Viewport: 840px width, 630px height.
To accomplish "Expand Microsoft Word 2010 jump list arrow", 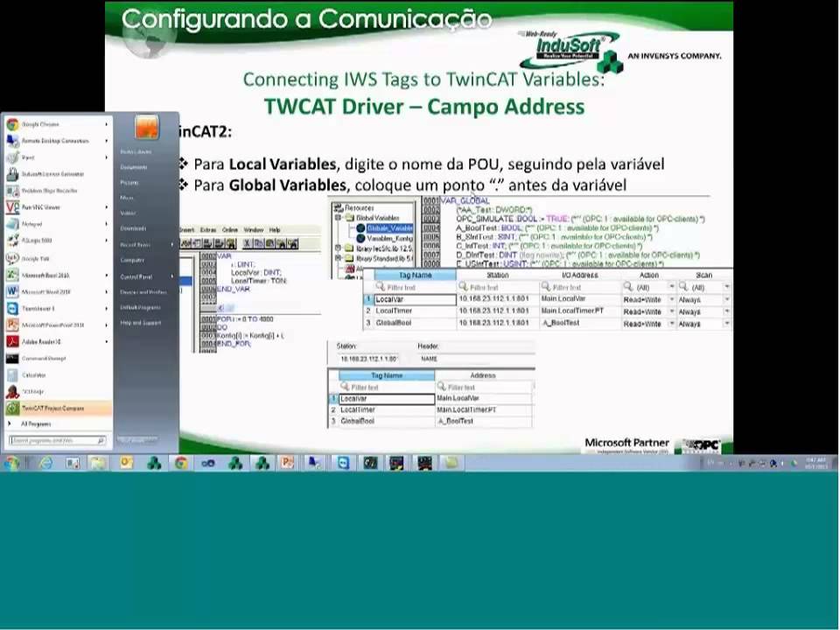I will pos(106,292).
